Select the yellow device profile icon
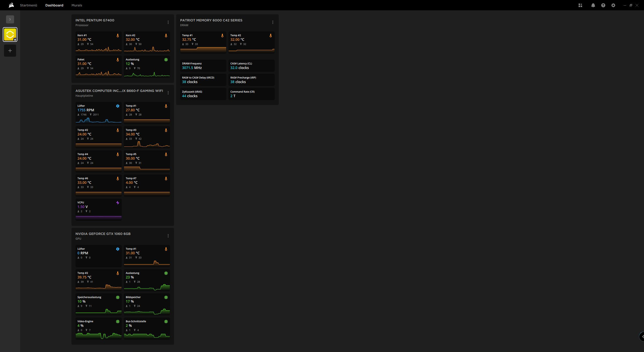Viewport: 644px width, 352px height. pos(10,34)
